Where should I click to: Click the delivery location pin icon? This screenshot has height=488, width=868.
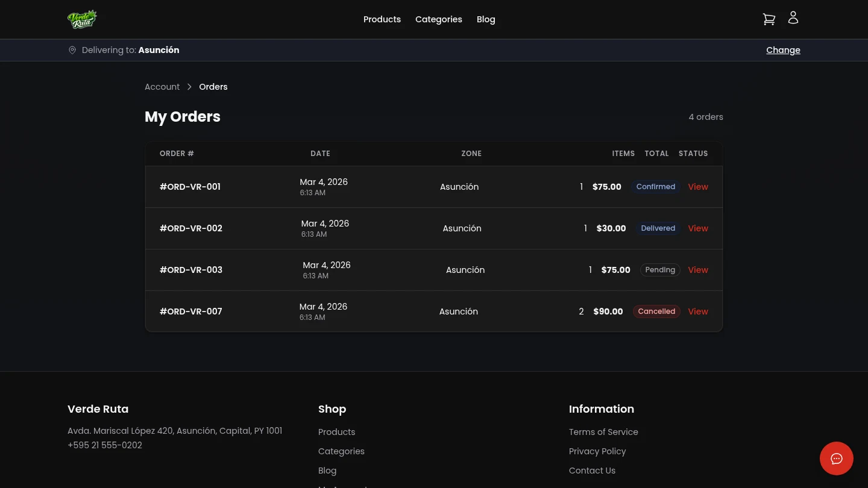tap(72, 50)
